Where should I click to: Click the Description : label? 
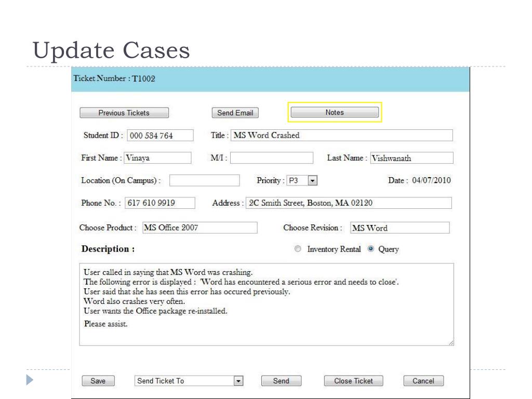108,249
